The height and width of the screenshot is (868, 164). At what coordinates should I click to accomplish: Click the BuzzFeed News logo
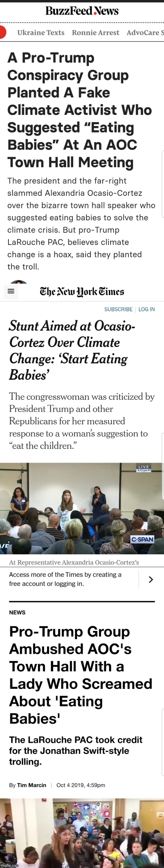[x=82, y=11]
